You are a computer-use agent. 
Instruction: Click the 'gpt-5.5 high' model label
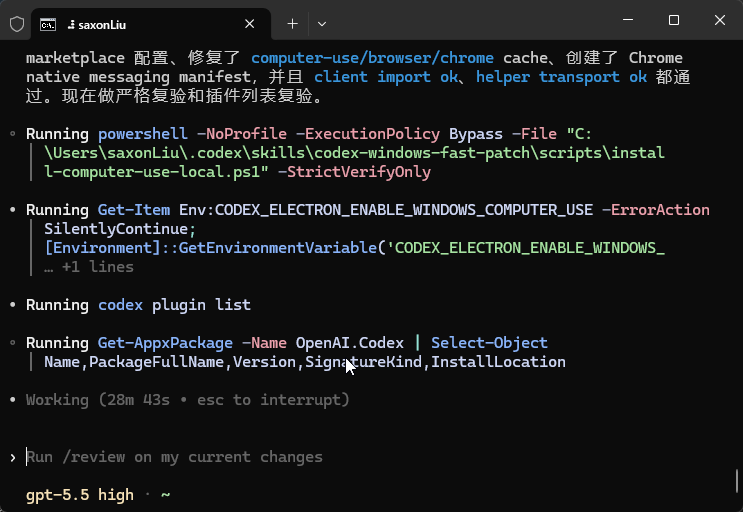point(80,495)
